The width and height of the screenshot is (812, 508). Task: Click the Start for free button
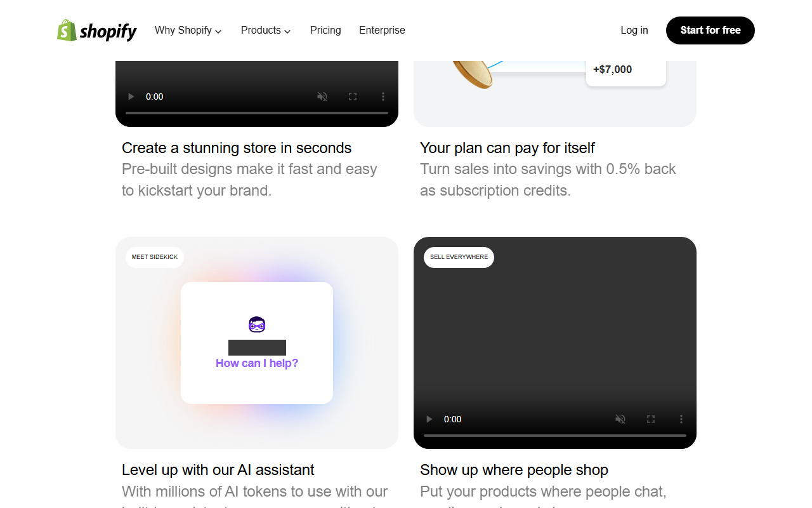[710, 30]
